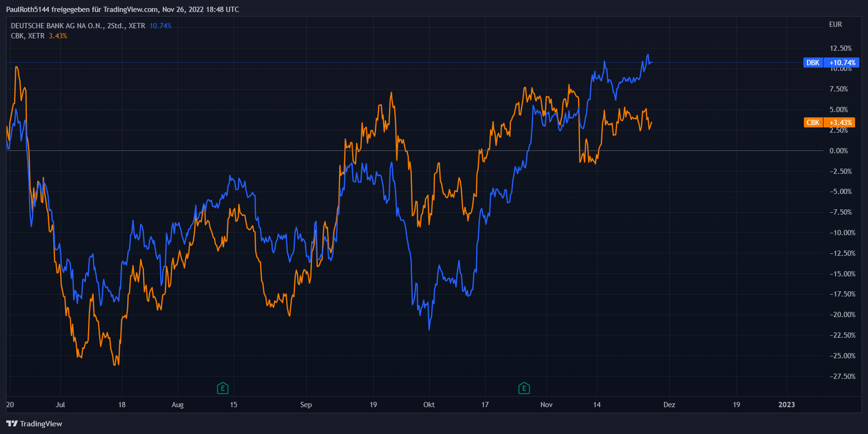Click the header text PaulRoth5144 freigegeben für TradingView.com
Screen dimensions: 868x434
(x=82, y=10)
